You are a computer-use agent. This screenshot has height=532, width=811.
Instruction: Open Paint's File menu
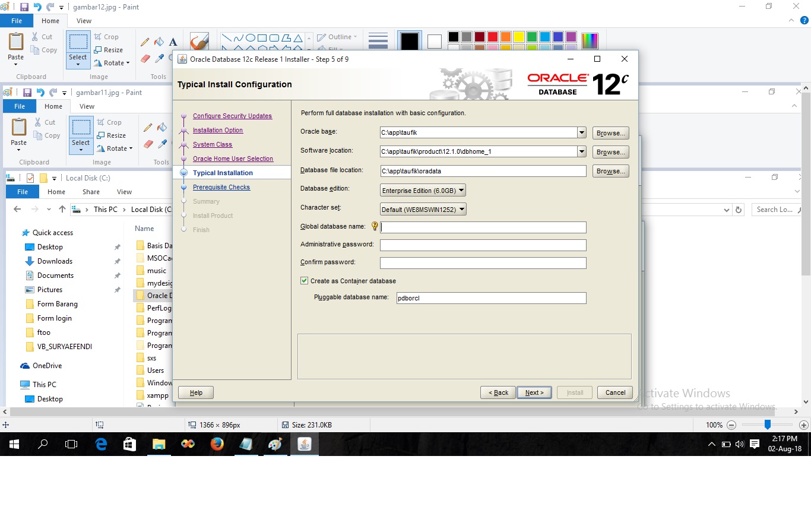pos(17,20)
